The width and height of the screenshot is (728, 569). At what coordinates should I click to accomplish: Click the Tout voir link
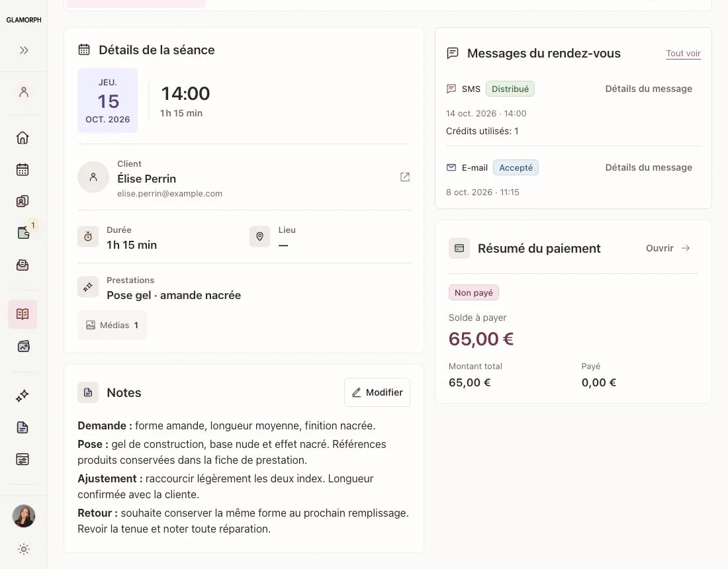[x=684, y=54]
